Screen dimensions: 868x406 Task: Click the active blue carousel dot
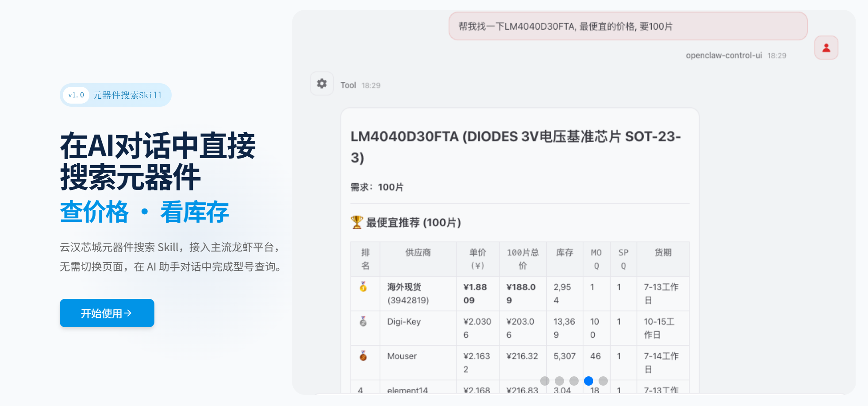pyautogui.click(x=588, y=381)
